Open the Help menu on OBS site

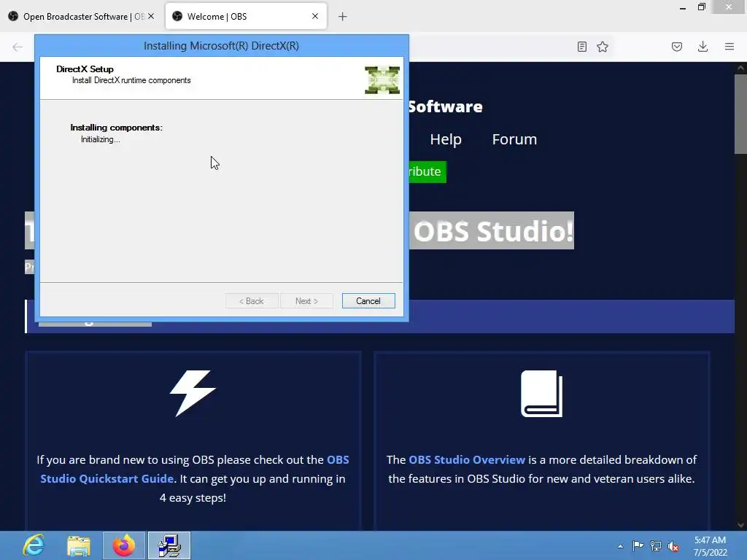point(446,139)
